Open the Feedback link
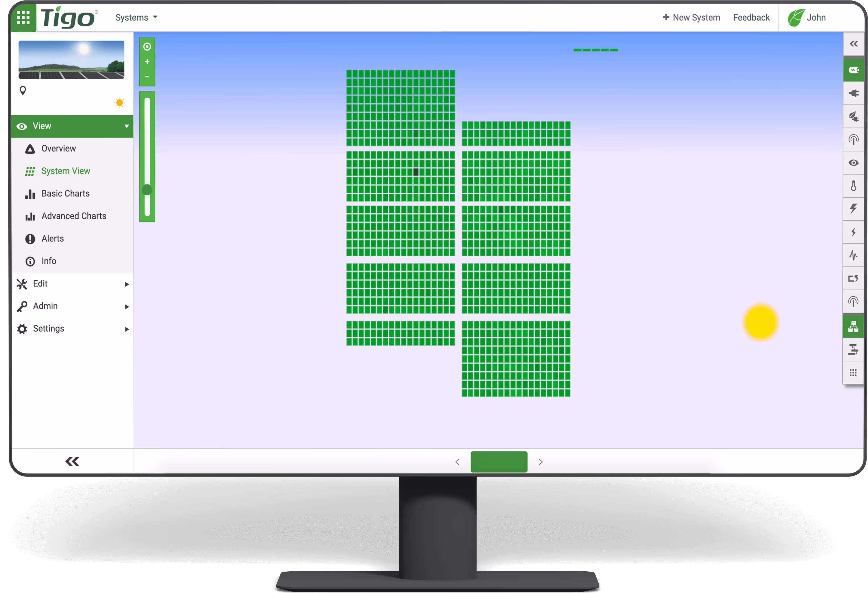The height and width of the screenshot is (593, 868). (751, 18)
